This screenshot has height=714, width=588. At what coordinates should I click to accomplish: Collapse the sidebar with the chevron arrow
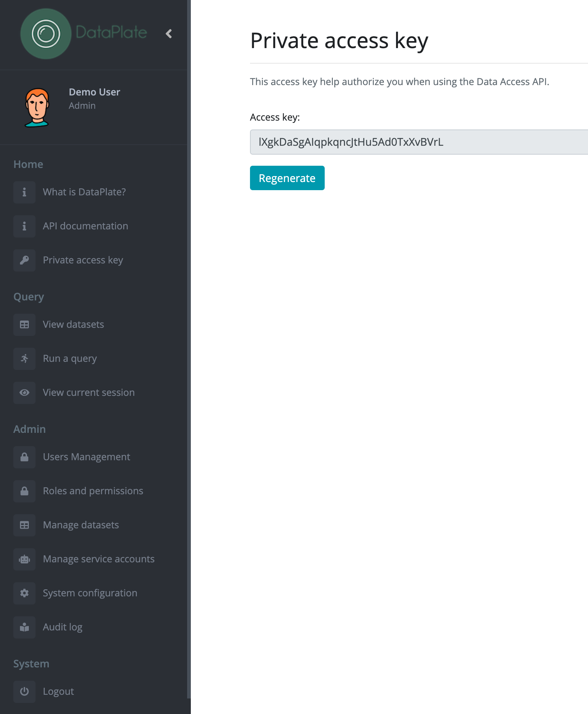169,34
